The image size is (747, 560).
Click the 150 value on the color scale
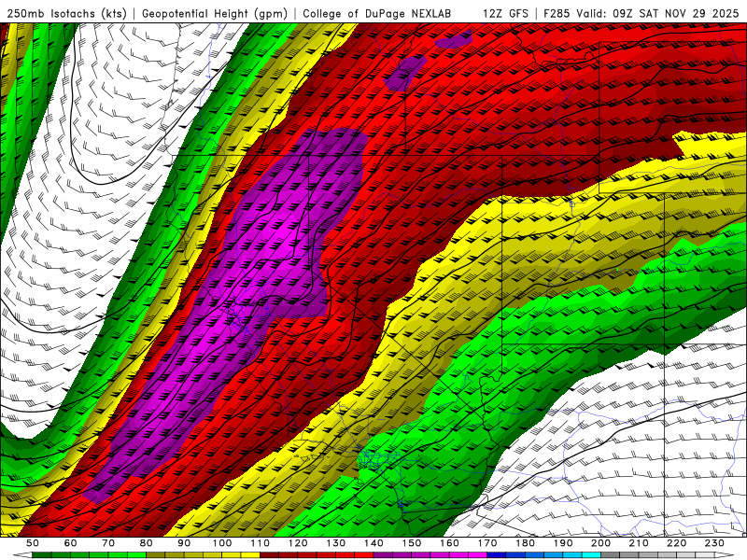tap(412, 543)
